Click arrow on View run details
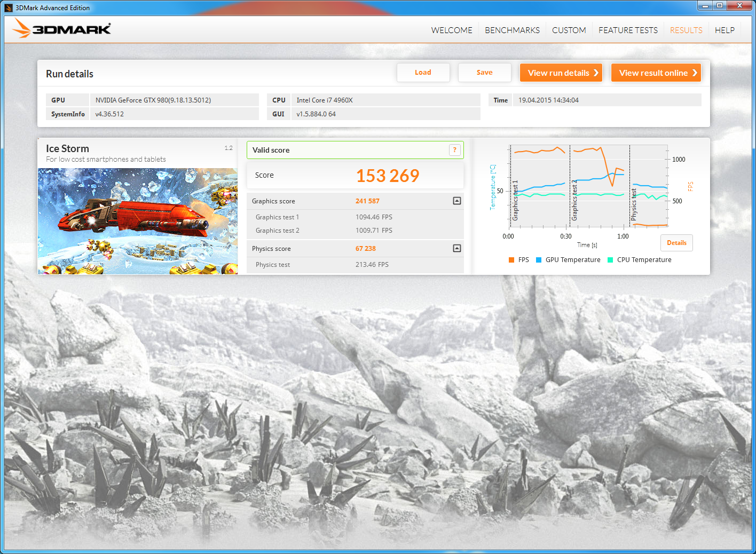 tap(596, 73)
